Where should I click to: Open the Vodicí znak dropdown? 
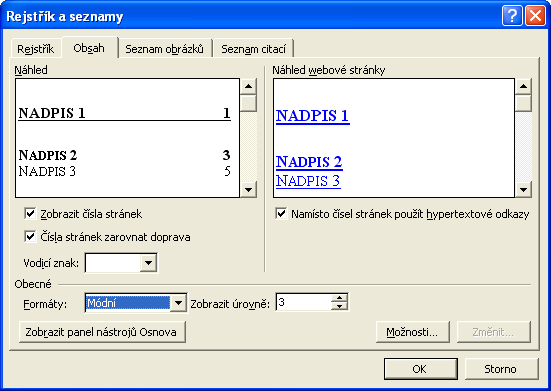click(148, 263)
